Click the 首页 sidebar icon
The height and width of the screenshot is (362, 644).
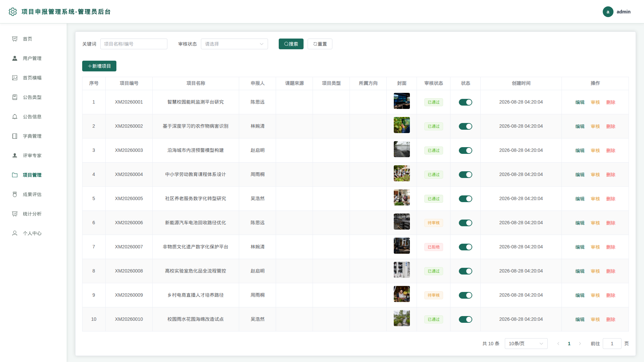(x=15, y=39)
